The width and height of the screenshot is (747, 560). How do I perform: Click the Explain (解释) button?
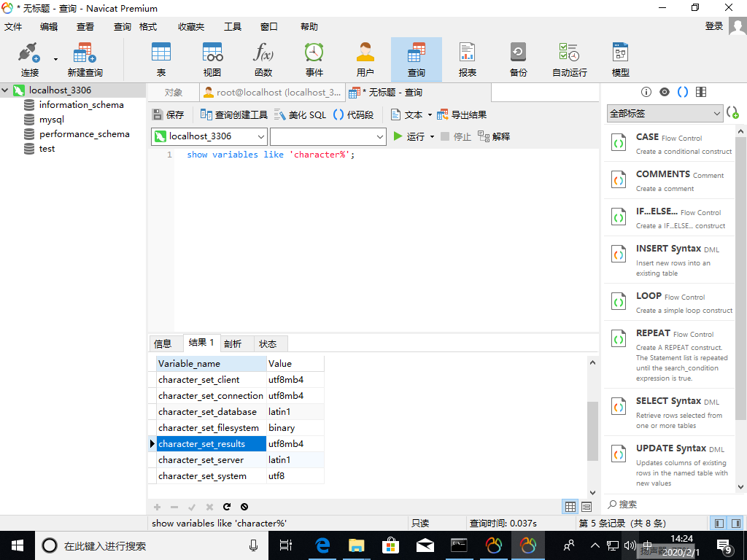click(x=494, y=136)
